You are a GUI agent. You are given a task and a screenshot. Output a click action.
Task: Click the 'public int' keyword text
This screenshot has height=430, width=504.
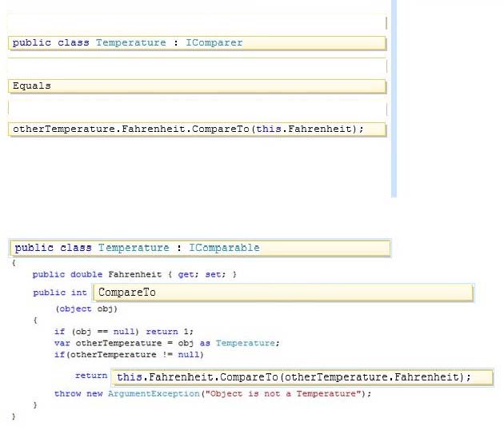coord(60,293)
